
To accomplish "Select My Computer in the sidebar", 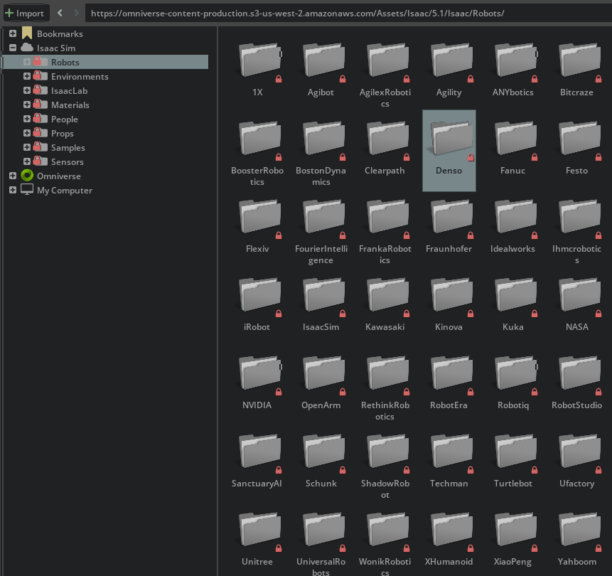I will (x=64, y=190).
